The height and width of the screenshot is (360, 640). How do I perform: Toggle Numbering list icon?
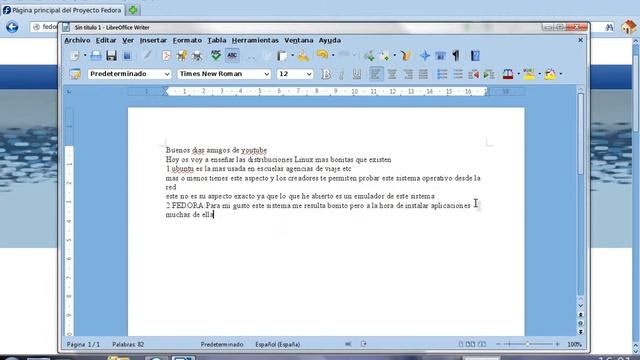[442, 74]
